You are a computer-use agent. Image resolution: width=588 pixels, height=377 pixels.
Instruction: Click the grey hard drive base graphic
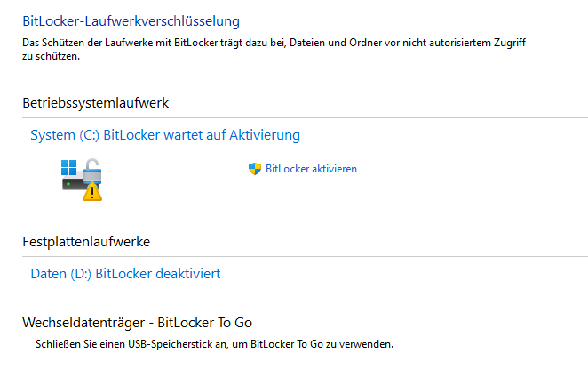(73, 183)
